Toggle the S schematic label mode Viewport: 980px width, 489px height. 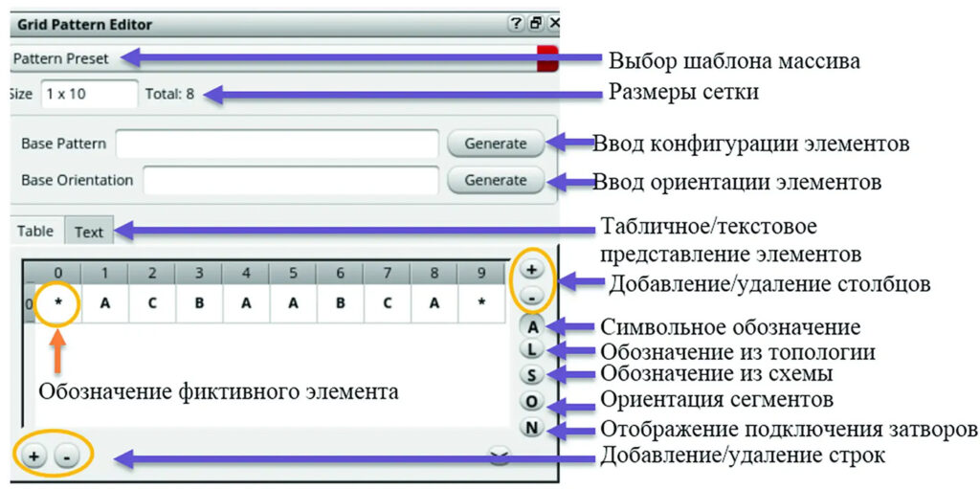point(532,375)
